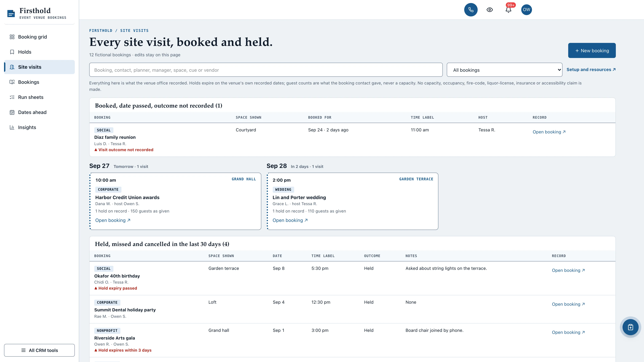Image resolution: width=644 pixels, height=362 pixels.
Task: Click the Summit Dental holiday party title
Action: [125, 310]
